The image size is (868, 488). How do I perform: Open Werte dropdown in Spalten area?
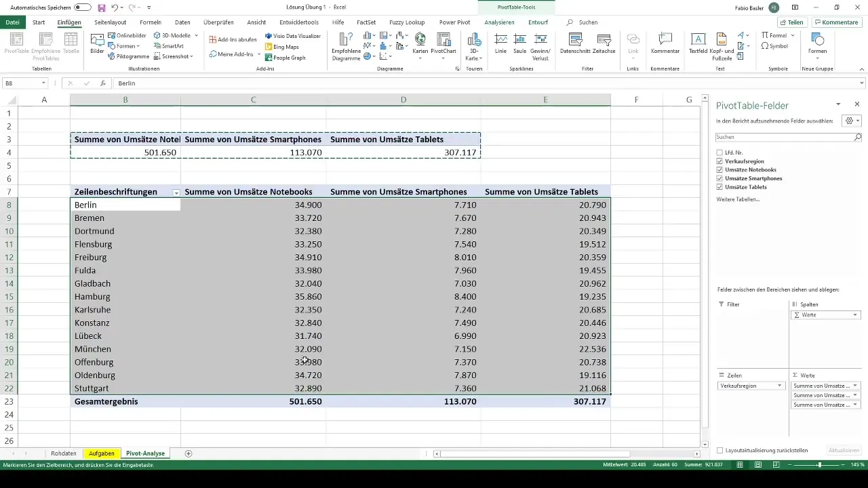tap(855, 315)
